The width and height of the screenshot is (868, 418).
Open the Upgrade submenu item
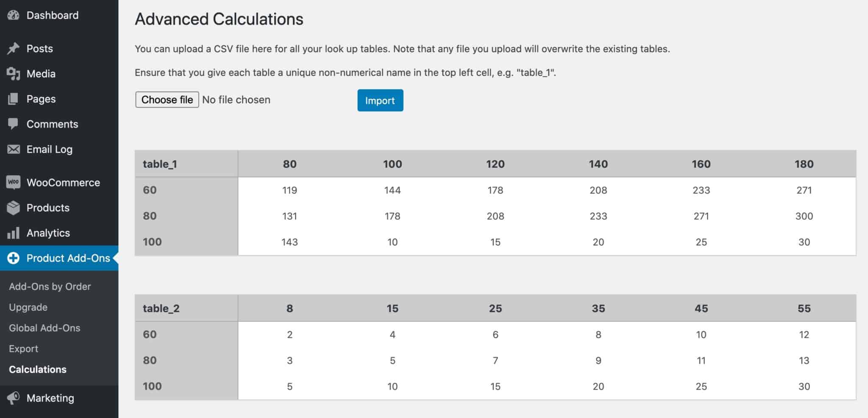(28, 307)
